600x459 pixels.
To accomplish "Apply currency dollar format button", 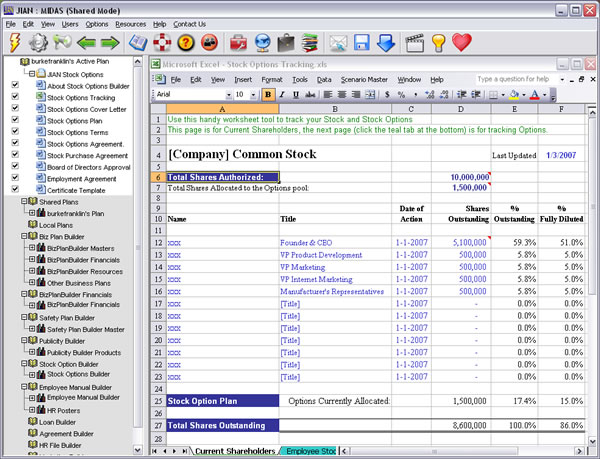I will [x=387, y=94].
